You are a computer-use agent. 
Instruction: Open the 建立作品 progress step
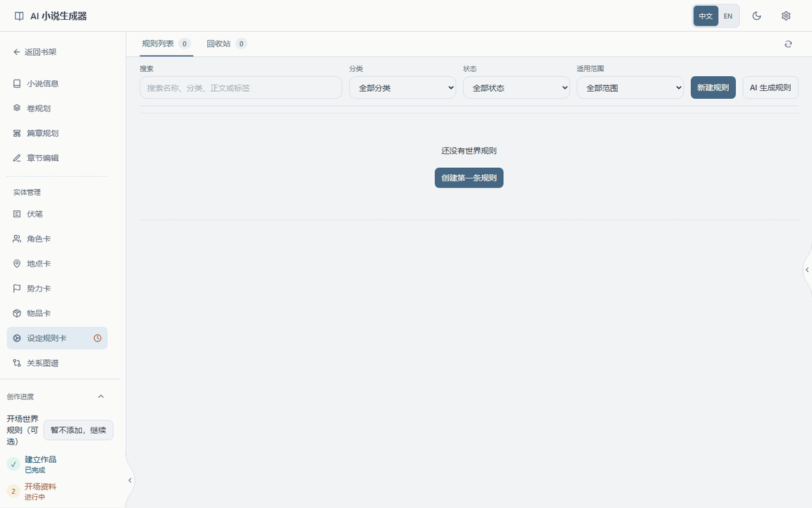click(x=40, y=464)
